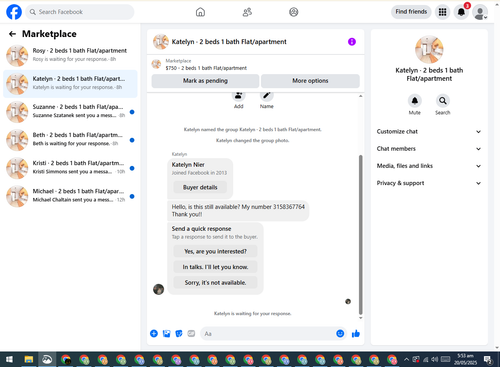Open the Groups icon in top navigation
500x367 pixels.
(294, 12)
